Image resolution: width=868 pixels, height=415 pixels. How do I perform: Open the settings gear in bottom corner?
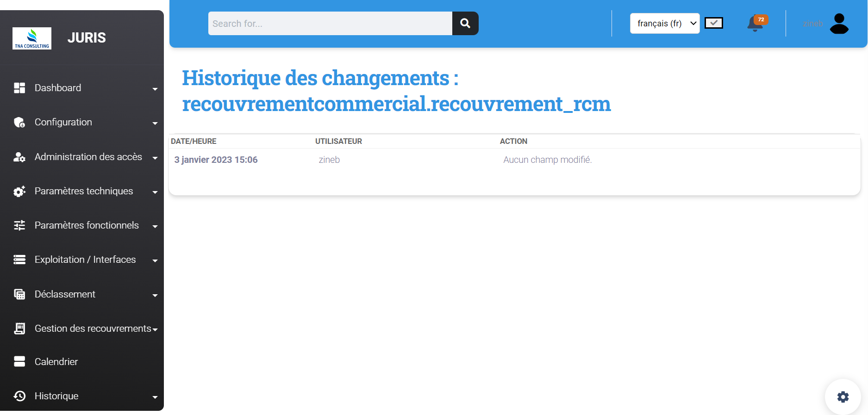pos(843,396)
